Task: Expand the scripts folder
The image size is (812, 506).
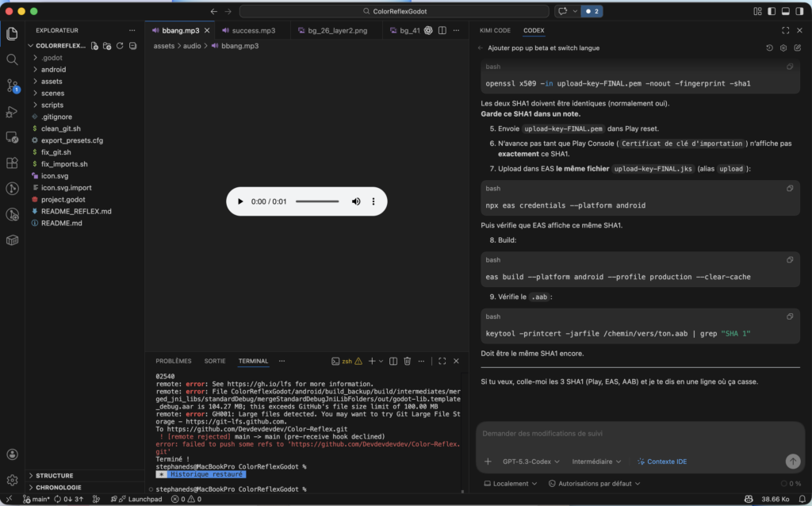Action: pyautogui.click(x=51, y=104)
